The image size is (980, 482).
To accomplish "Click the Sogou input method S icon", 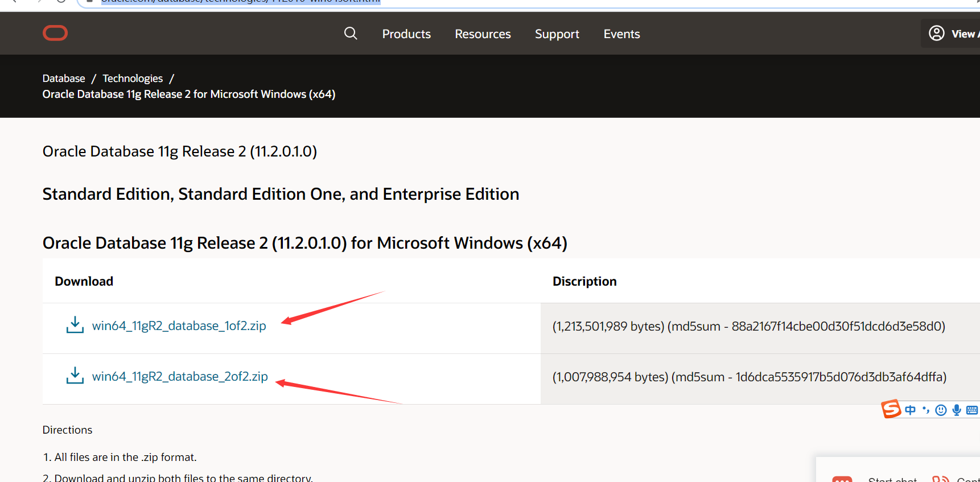I will pyautogui.click(x=891, y=409).
